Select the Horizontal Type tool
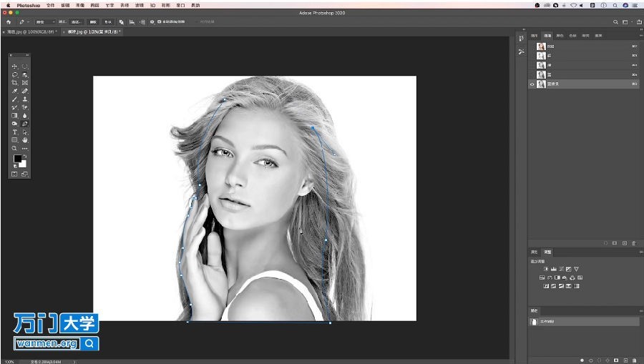Image resolution: width=644 pixels, height=364 pixels. tap(14, 132)
